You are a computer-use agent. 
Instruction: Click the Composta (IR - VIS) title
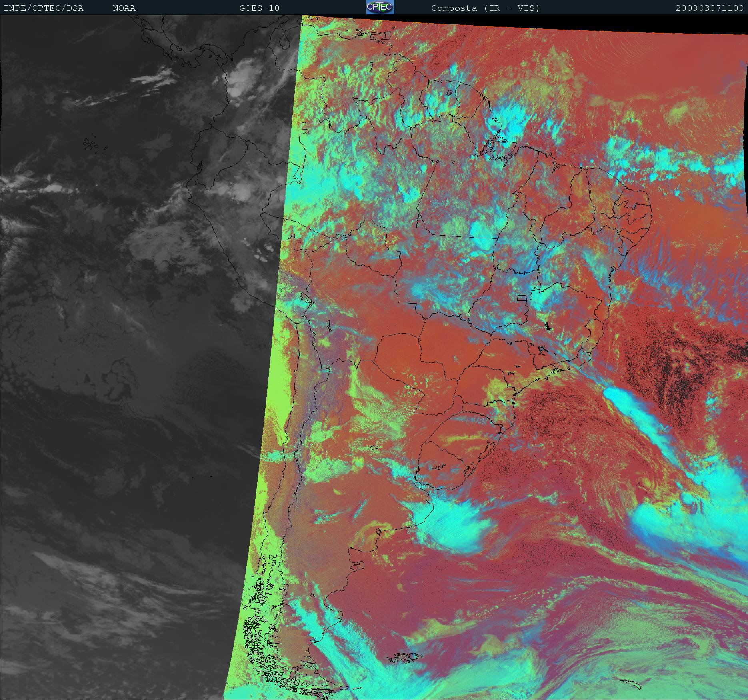486,8
